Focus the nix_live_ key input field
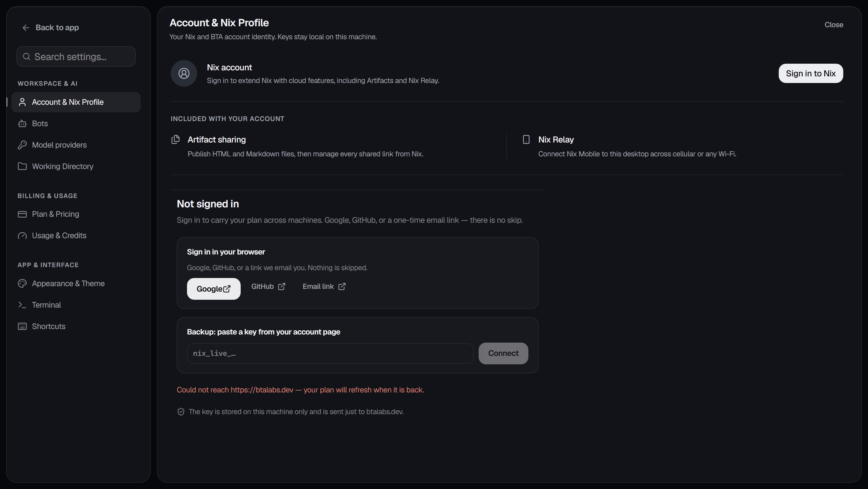Screen dimensions: 868x489 pos(330,353)
